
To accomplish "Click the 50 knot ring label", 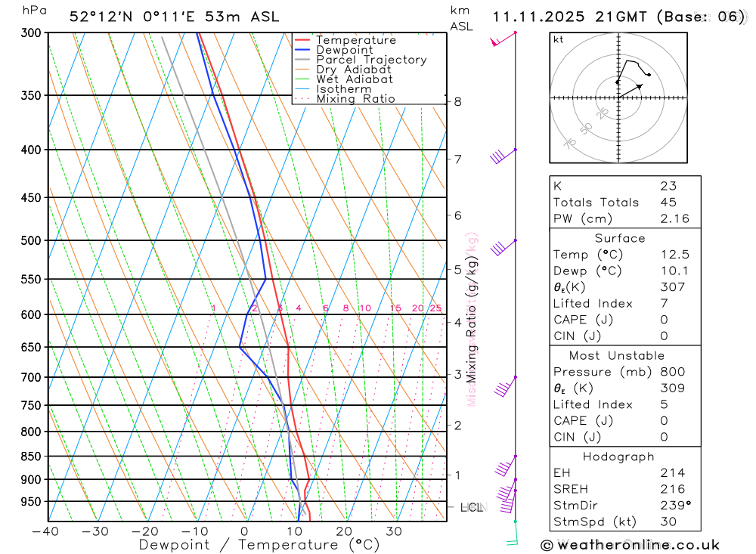I will [586, 128].
